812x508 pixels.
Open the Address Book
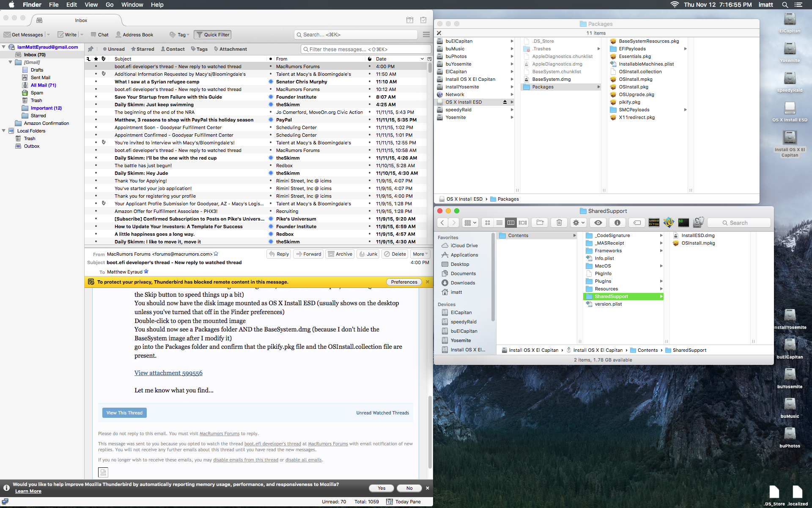pyautogui.click(x=134, y=35)
